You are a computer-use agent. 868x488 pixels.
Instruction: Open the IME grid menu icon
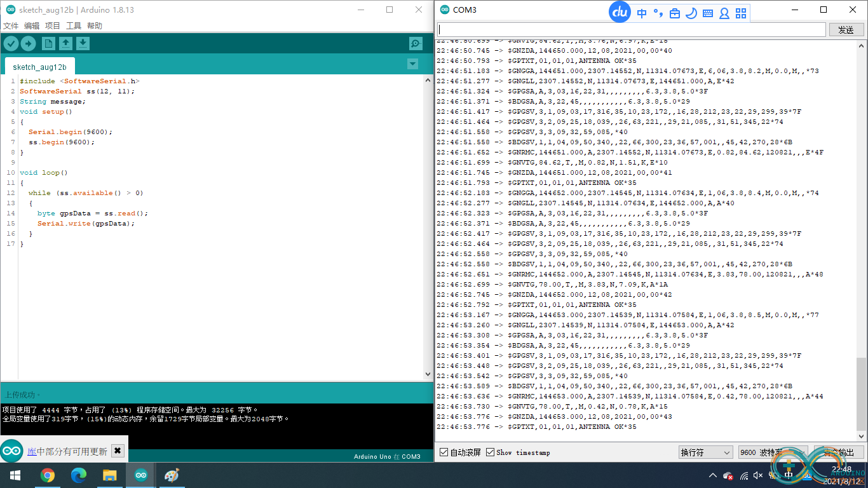[x=741, y=13]
